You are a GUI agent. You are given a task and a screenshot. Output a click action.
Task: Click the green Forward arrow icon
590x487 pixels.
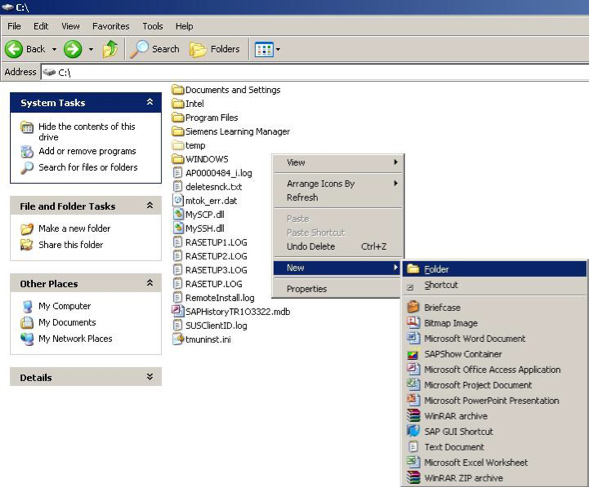(73, 49)
